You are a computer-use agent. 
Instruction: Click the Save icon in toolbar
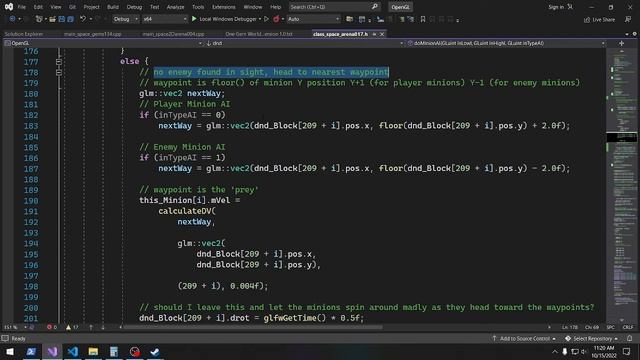(x=62, y=19)
